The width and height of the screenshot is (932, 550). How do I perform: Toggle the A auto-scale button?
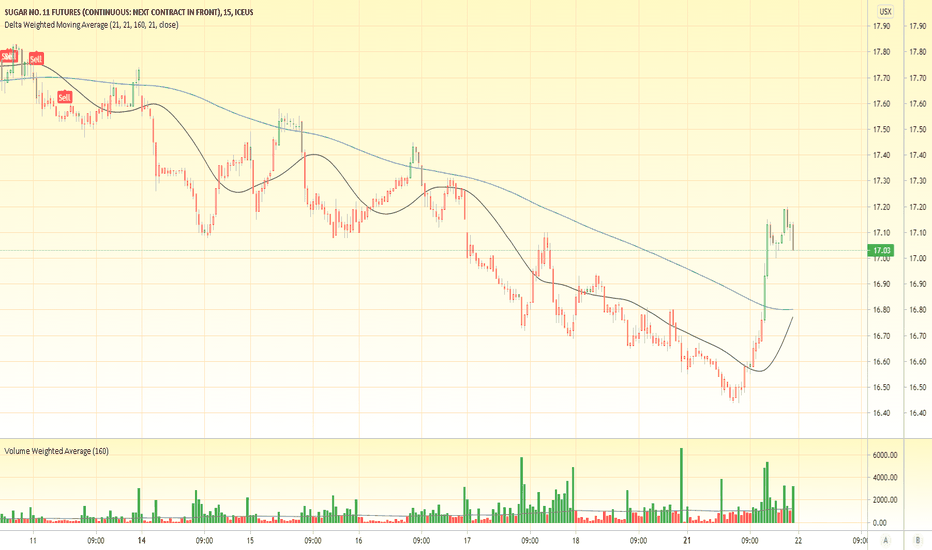pos(886,540)
